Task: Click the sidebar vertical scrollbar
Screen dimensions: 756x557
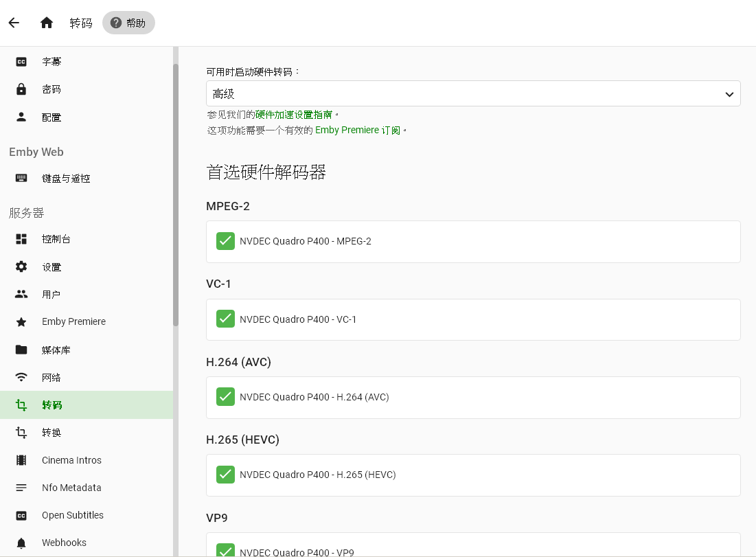Action: pyautogui.click(x=176, y=195)
